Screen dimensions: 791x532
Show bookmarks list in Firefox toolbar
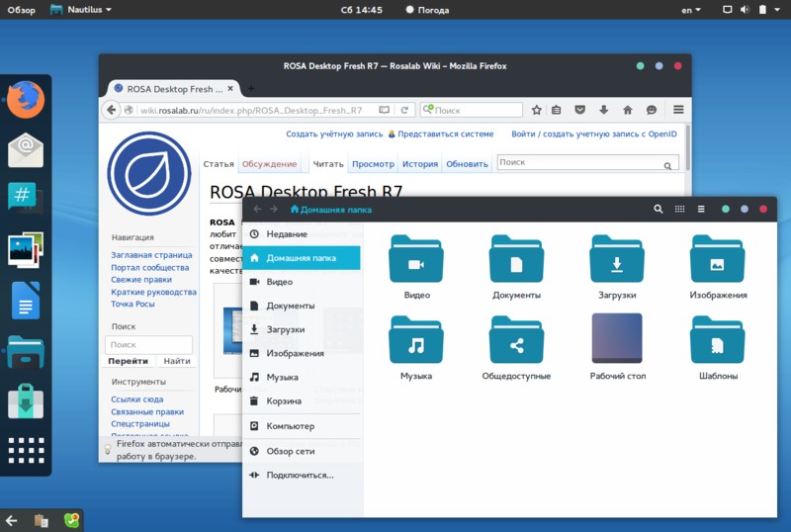pyautogui.click(x=556, y=110)
